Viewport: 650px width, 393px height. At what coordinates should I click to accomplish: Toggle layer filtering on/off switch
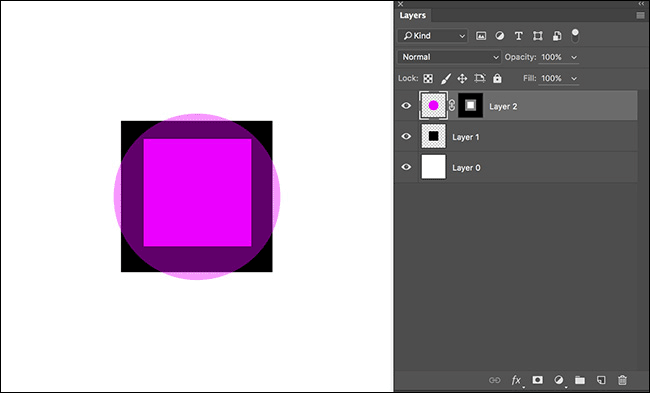pos(575,36)
